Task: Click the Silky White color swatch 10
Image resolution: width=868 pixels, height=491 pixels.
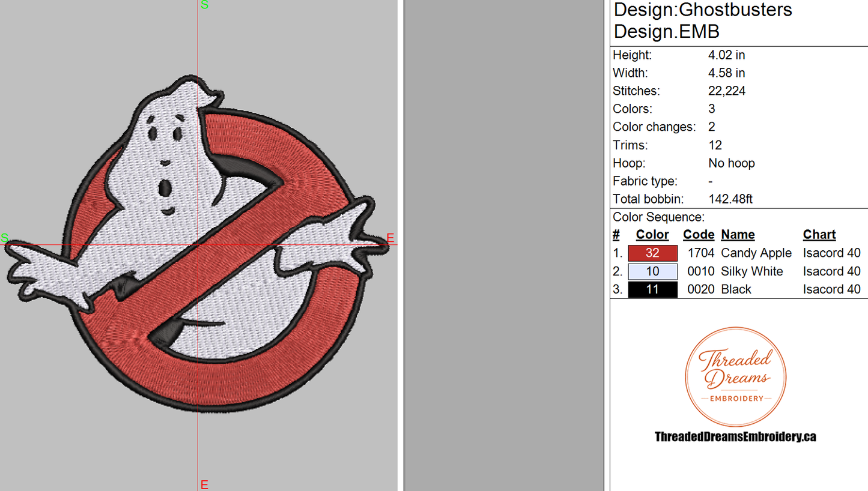Action: [x=652, y=271]
